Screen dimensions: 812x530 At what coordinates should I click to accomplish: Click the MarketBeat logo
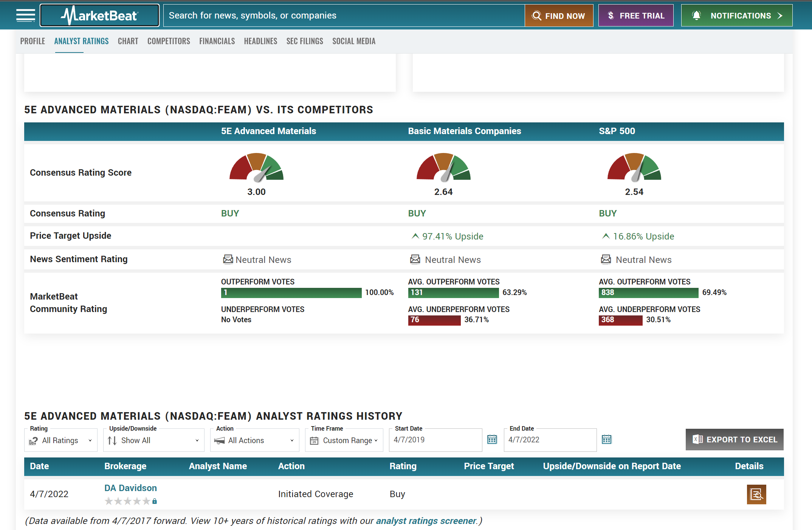click(100, 15)
